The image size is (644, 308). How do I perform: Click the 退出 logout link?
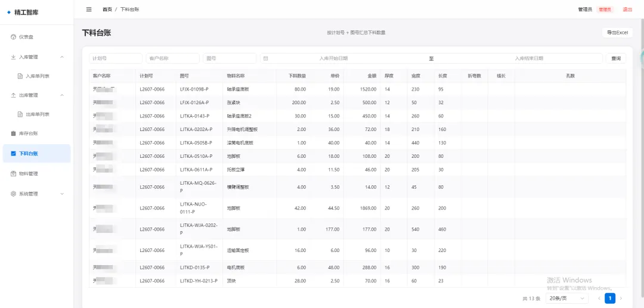pos(627,10)
